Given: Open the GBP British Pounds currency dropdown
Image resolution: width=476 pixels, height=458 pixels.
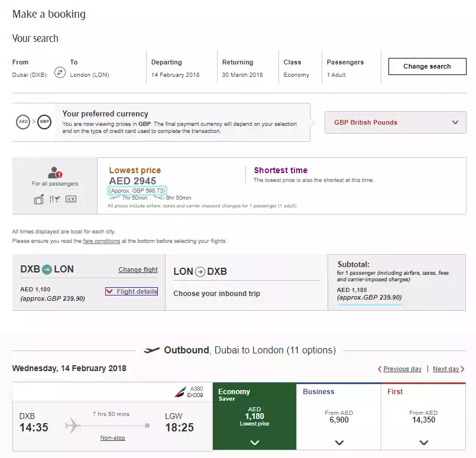Looking at the screenshot, I should pyautogui.click(x=395, y=122).
